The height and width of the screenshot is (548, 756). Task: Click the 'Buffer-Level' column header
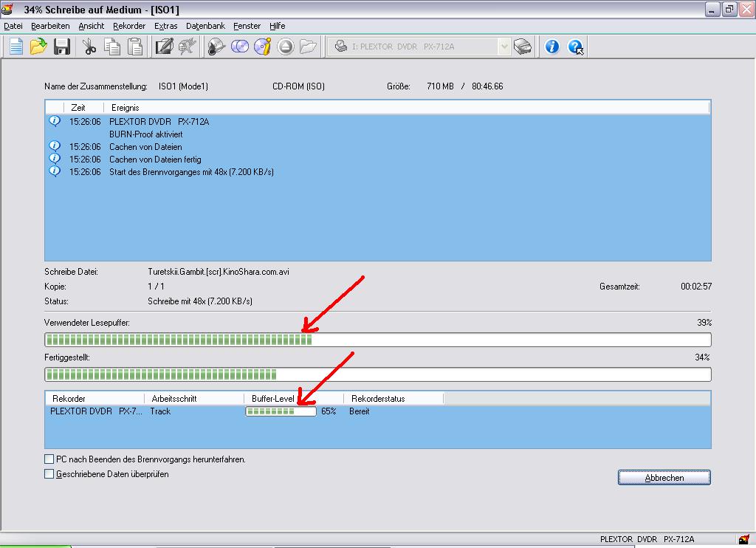tap(294, 399)
